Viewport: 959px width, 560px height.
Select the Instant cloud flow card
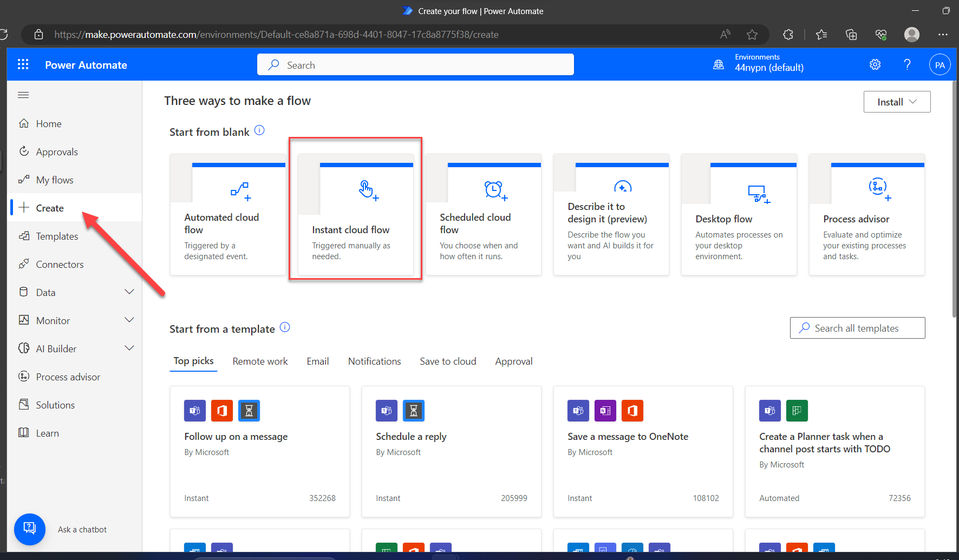point(355,214)
